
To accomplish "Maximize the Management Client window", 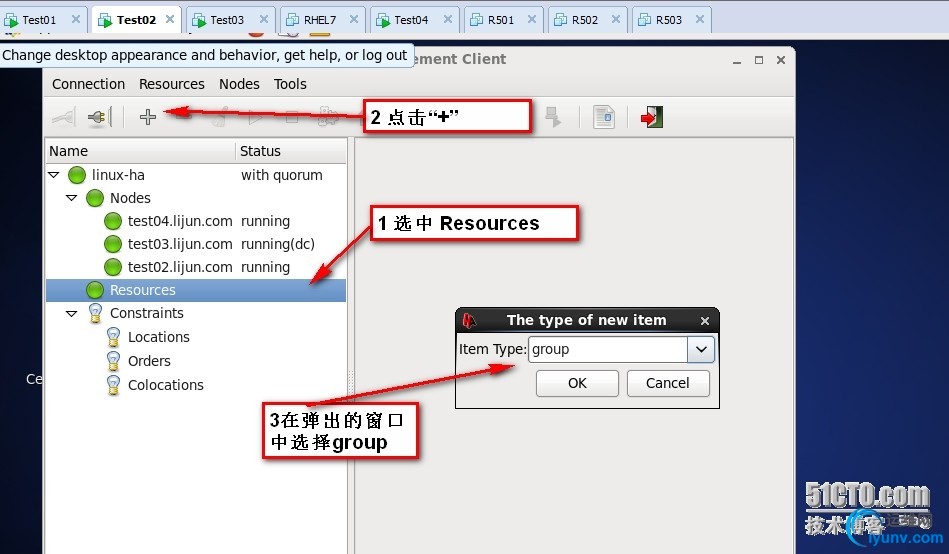I will point(759,60).
